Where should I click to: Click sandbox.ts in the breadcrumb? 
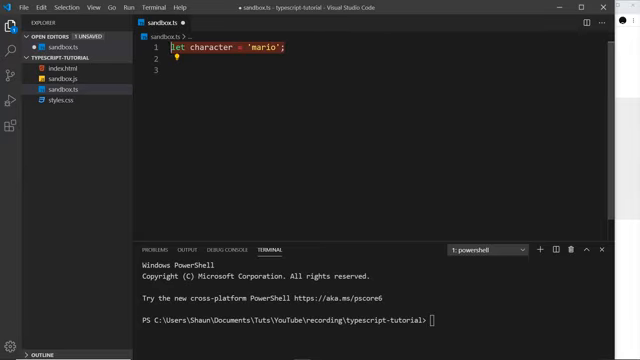[165, 37]
